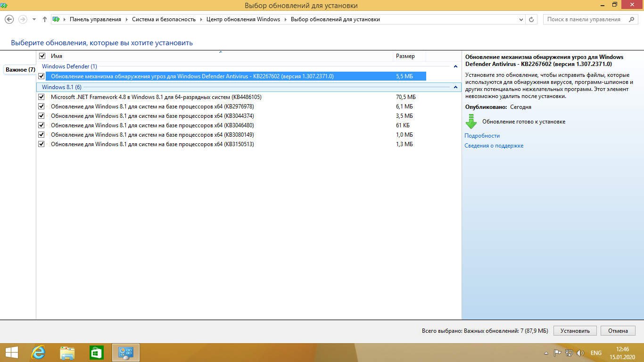This screenshot has height=362, width=644.
Task: Click the Forward navigation arrow
Action: pos(22,19)
